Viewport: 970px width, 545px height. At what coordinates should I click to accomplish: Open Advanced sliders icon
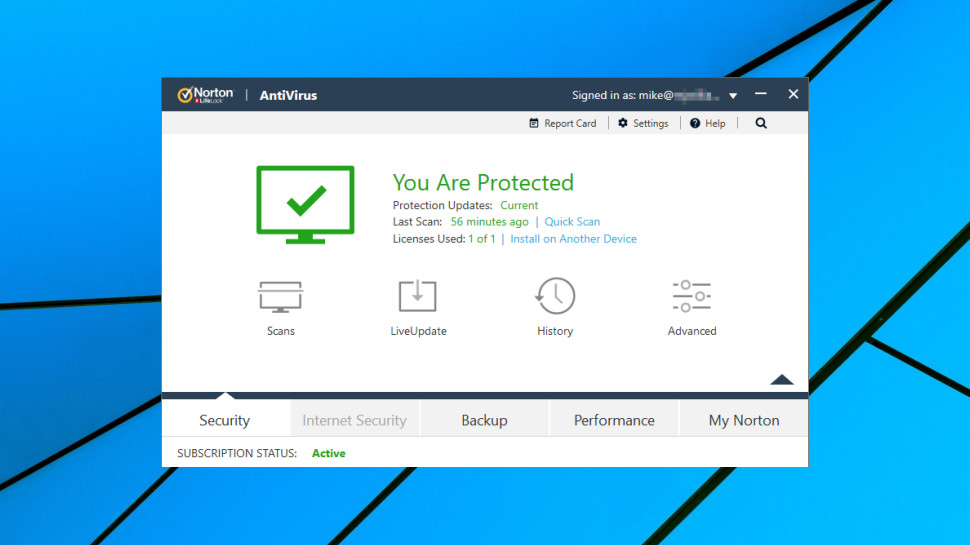tap(692, 296)
